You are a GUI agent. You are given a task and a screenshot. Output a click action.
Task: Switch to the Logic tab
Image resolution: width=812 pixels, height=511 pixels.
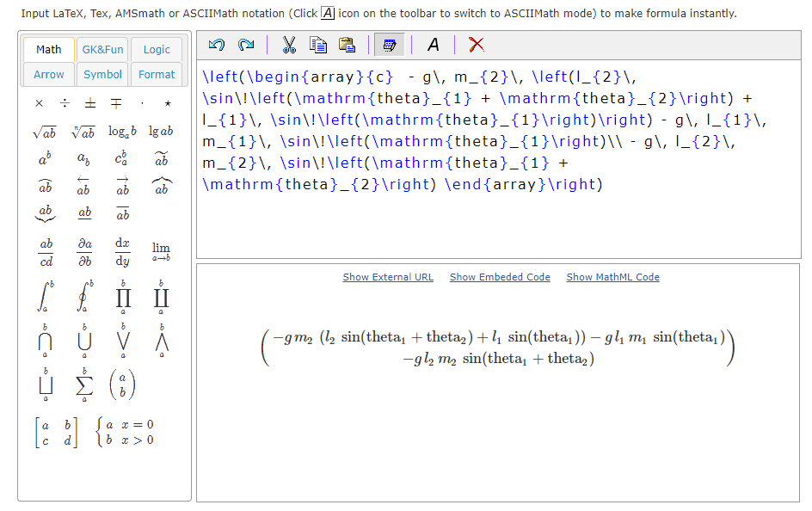click(157, 50)
